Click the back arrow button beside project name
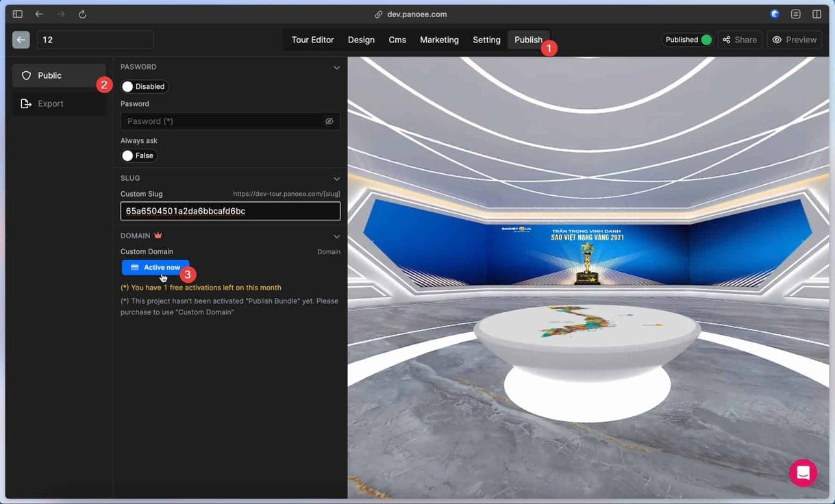 pyautogui.click(x=21, y=40)
